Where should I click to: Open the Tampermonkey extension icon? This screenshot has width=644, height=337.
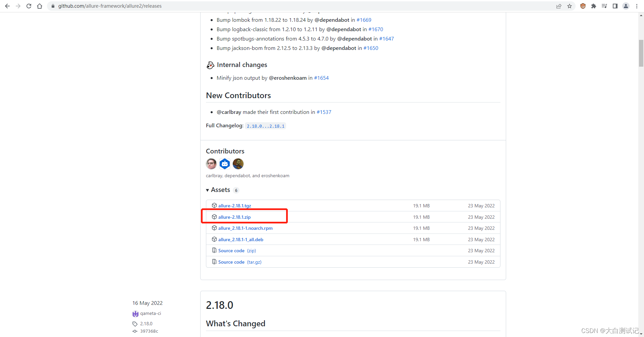click(583, 6)
